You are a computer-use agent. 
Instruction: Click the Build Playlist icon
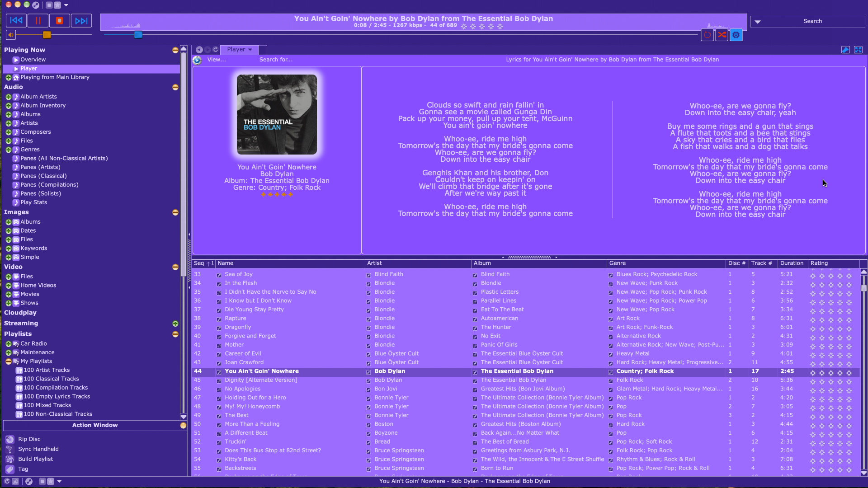(10, 459)
